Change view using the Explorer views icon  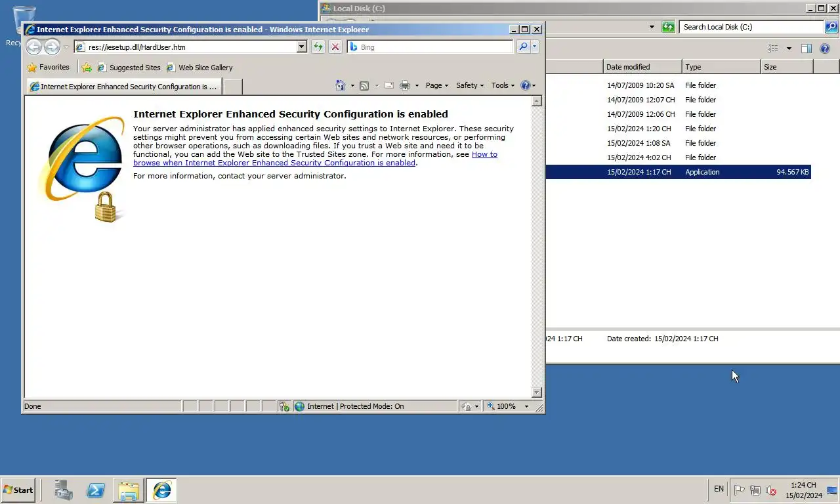pyautogui.click(x=774, y=48)
